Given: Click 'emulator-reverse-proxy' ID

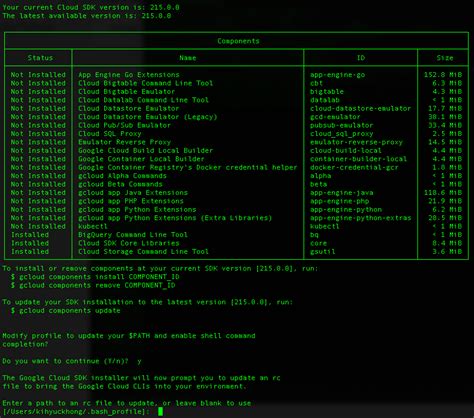Looking at the screenshot, I should pyautogui.click(x=356, y=142).
